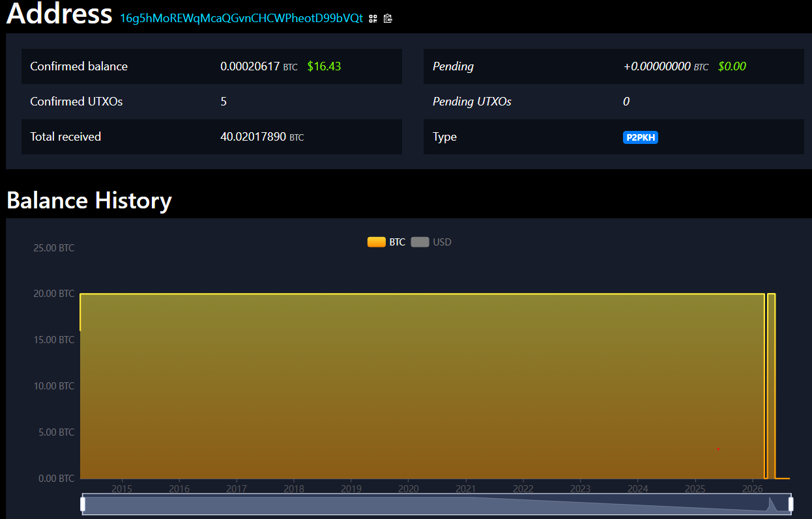Click the P2PKH type badge
The width and height of the screenshot is (812, 519).
click(641, 137)
